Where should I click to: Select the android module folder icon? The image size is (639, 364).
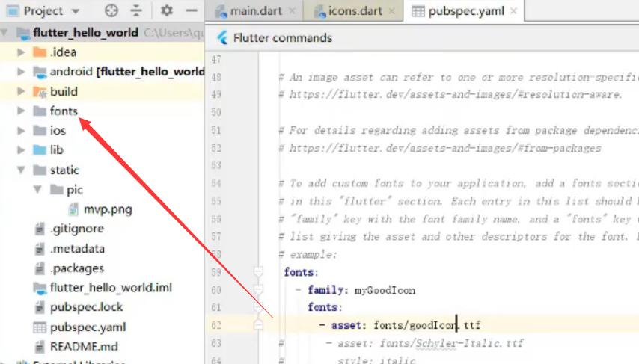coord(40,72)
